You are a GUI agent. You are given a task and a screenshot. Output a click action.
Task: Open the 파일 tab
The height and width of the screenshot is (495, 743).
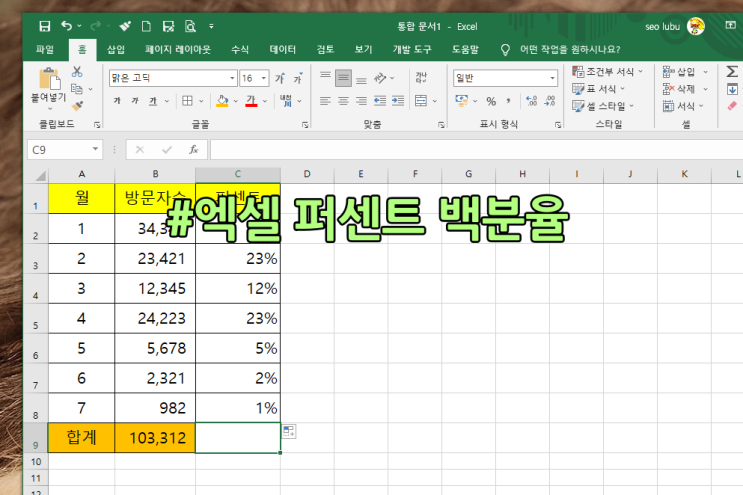45,50
